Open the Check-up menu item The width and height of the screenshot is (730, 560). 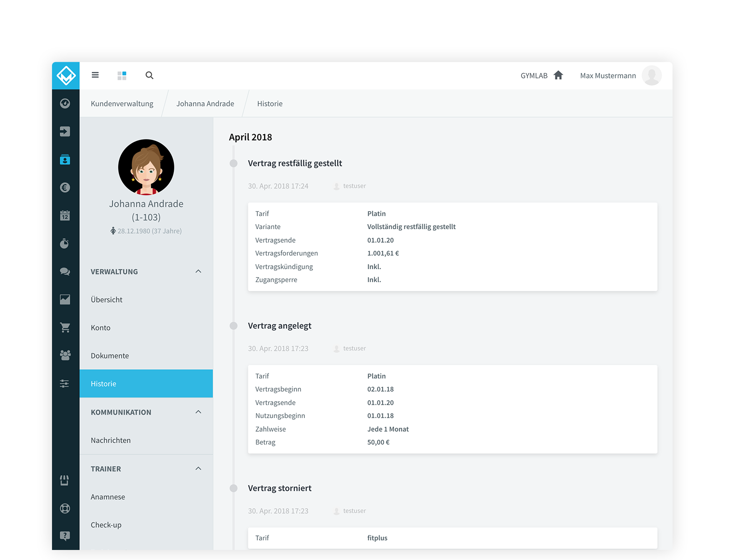point(146,525)
